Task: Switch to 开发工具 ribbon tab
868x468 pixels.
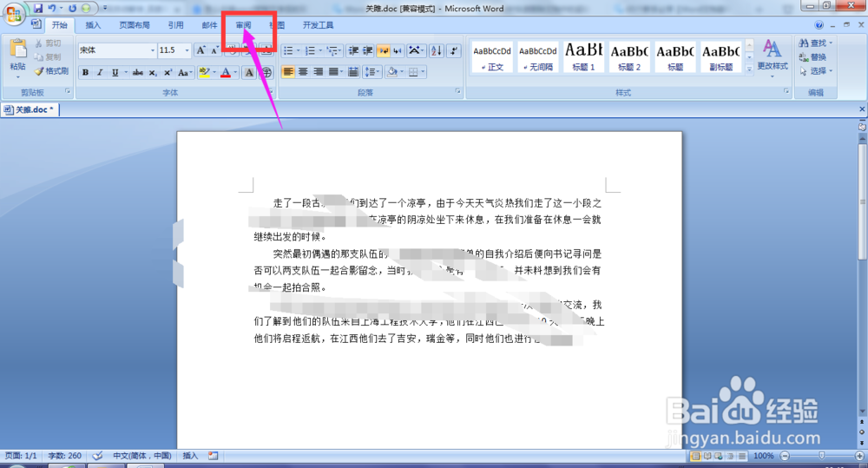Action: (x=318, y=25)
